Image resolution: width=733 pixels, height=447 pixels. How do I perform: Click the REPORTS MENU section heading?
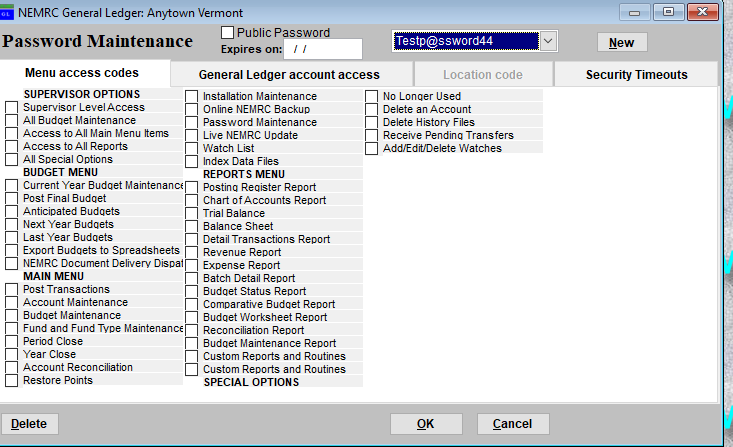click(244, 174)
